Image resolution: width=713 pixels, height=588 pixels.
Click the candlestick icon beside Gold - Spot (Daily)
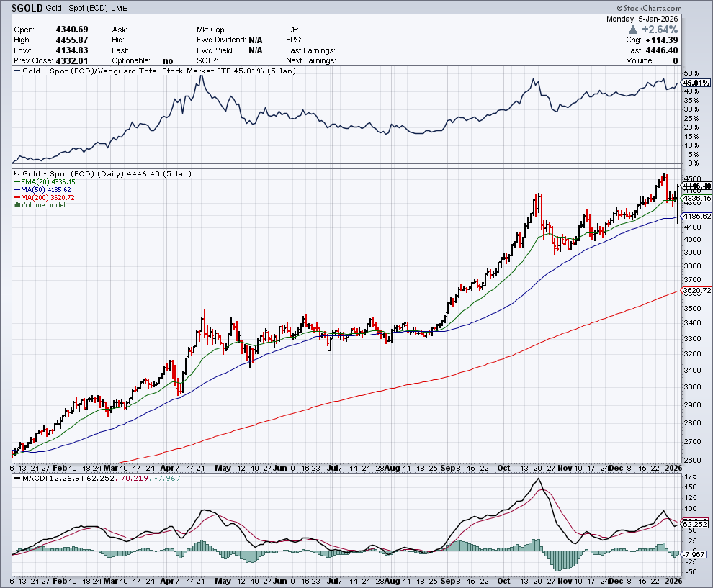point(17,174)
